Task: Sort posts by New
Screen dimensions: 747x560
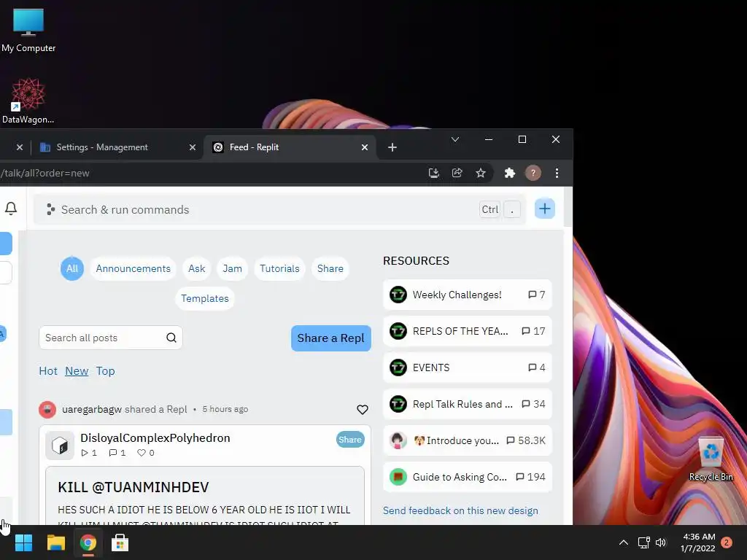Action: (77, 371)
